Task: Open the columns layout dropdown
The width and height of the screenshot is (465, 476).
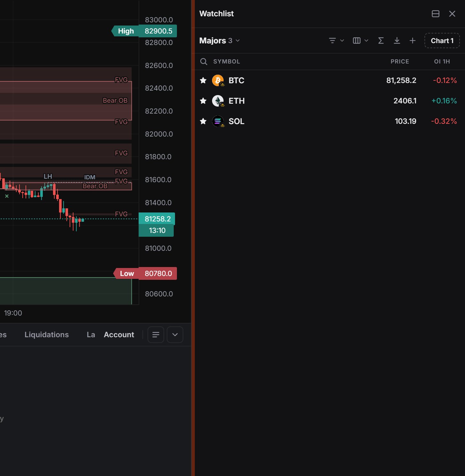Action: (361, 41)
